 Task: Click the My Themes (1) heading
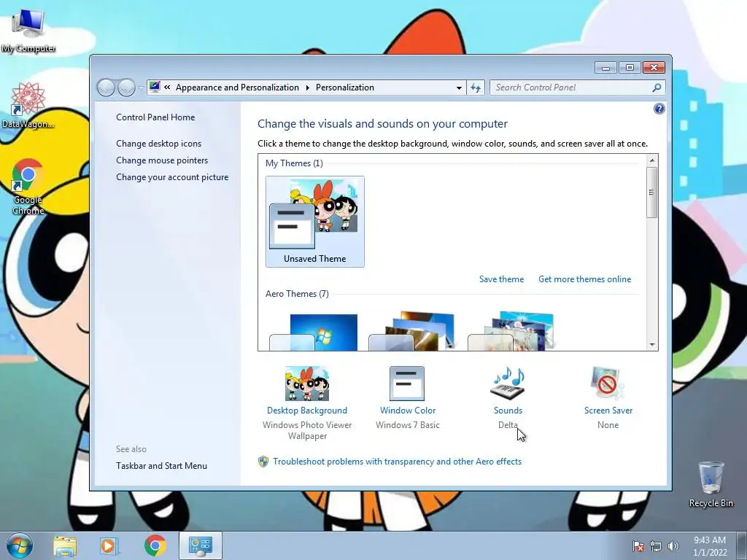pyautogui.click(x=295, y=163)
